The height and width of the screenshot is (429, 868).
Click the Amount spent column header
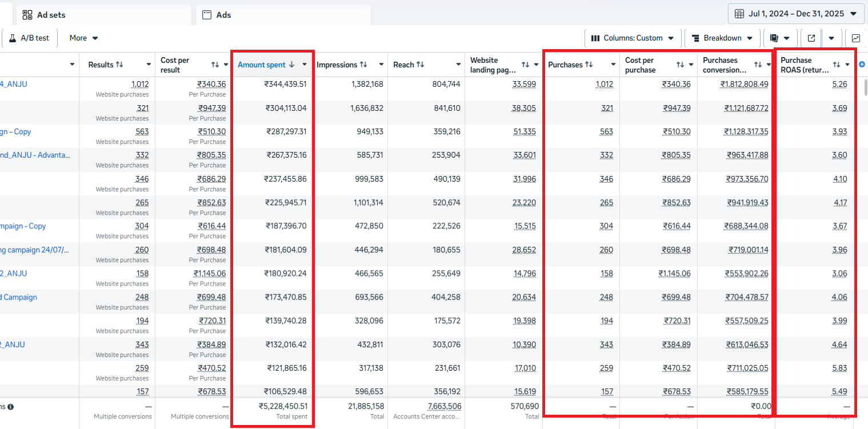(x=262, y=65)
